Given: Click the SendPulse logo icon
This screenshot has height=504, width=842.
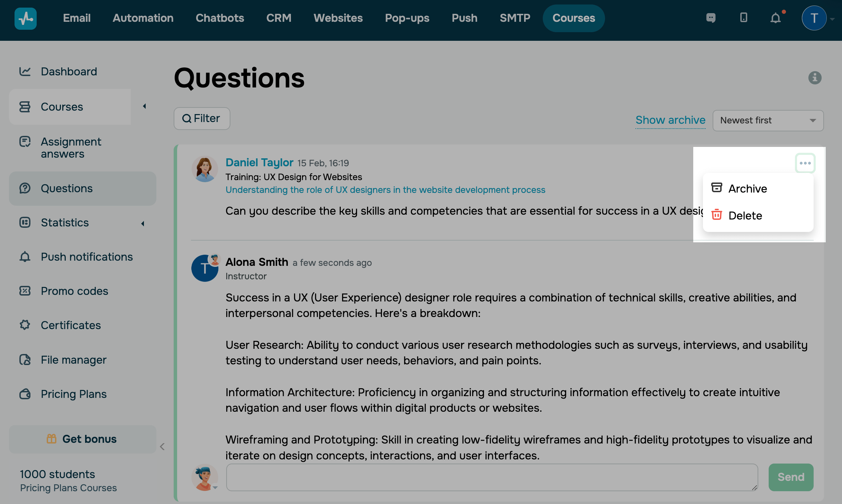Looking at the screenshot, I should click(x=26, y=19).
